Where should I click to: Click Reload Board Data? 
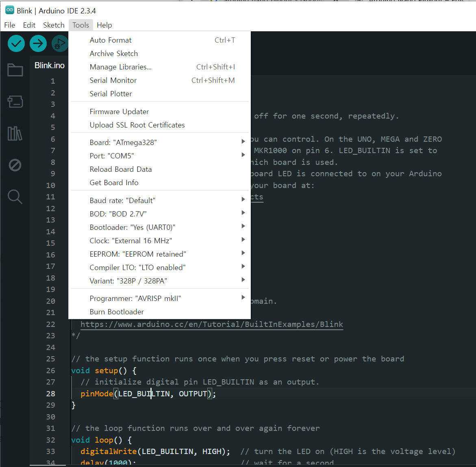pos(160,169)
